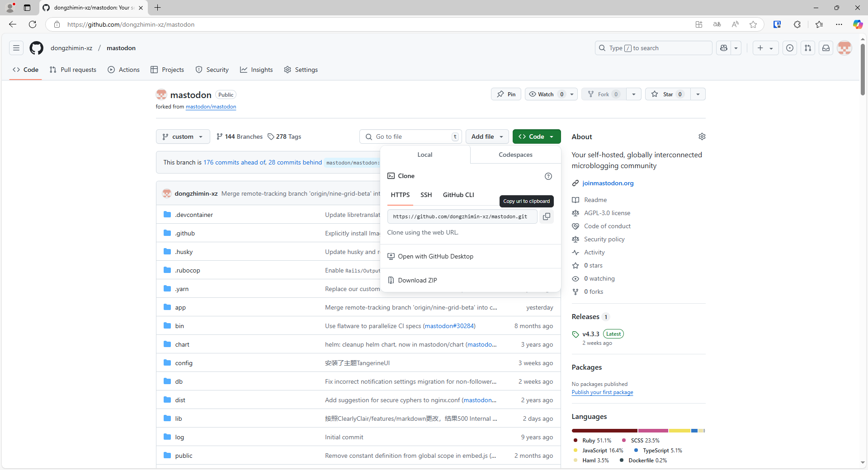Click Download ZIP option
The height and width of the screenshot is (470, 868).
(417, 280)
